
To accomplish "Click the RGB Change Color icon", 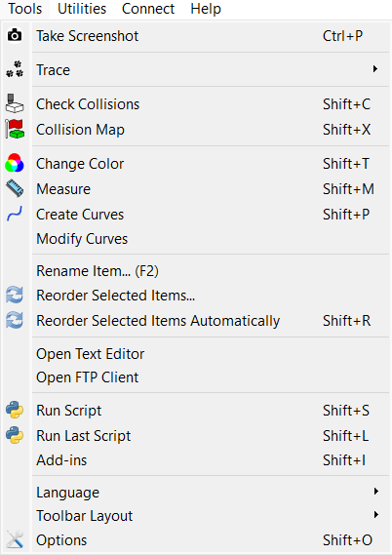I will (15, 163).
